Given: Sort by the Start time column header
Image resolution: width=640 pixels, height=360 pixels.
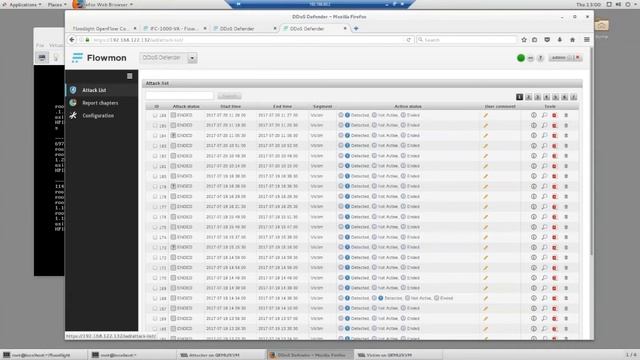Looking at the screenshot, I should (x=231, y=107).
